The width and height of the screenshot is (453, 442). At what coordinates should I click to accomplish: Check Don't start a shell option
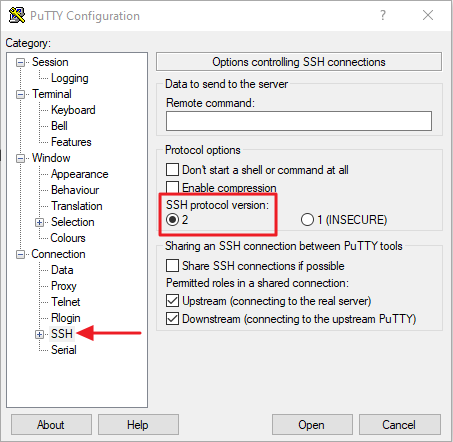[x=172, y=169]
